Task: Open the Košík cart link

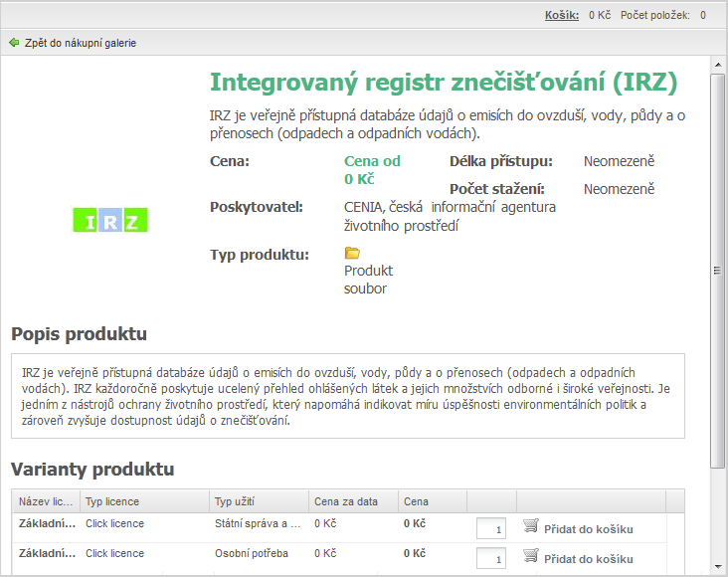Action: (562, 15)
